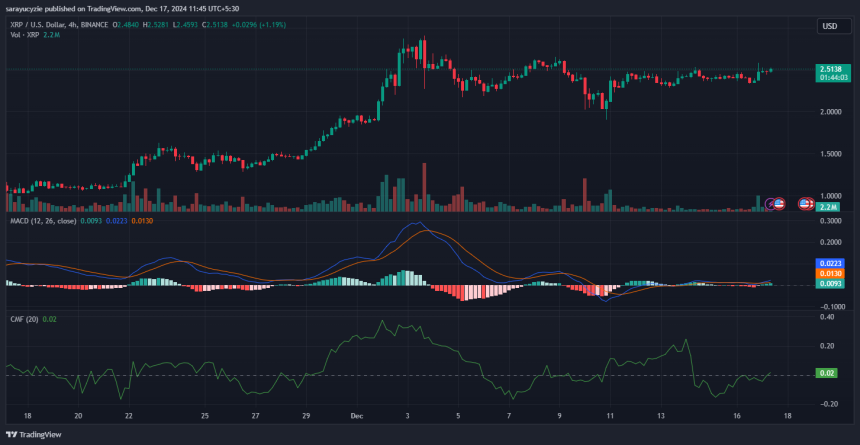
Task: Click the green 0.0093 histogram value label
Action: (830, 284)
